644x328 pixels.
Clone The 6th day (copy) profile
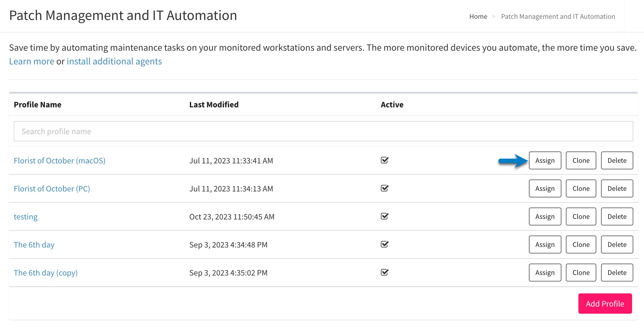[580, 272]
